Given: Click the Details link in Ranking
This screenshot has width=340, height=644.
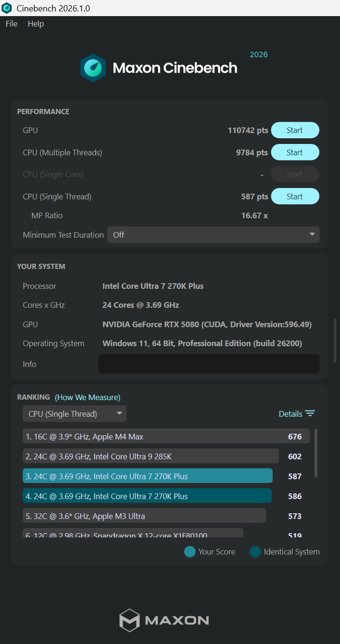Looking at the screenshot, I should pos(290,414).
